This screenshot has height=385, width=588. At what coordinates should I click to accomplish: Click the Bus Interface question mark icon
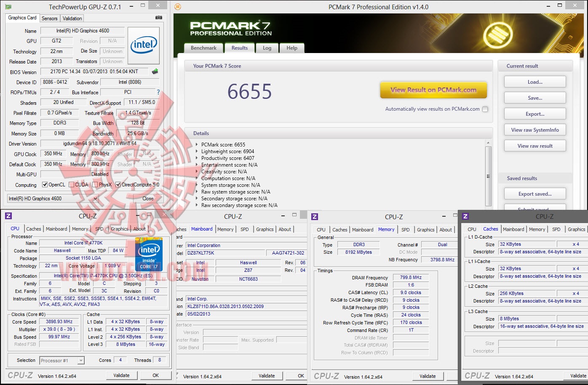click(158, 92)
